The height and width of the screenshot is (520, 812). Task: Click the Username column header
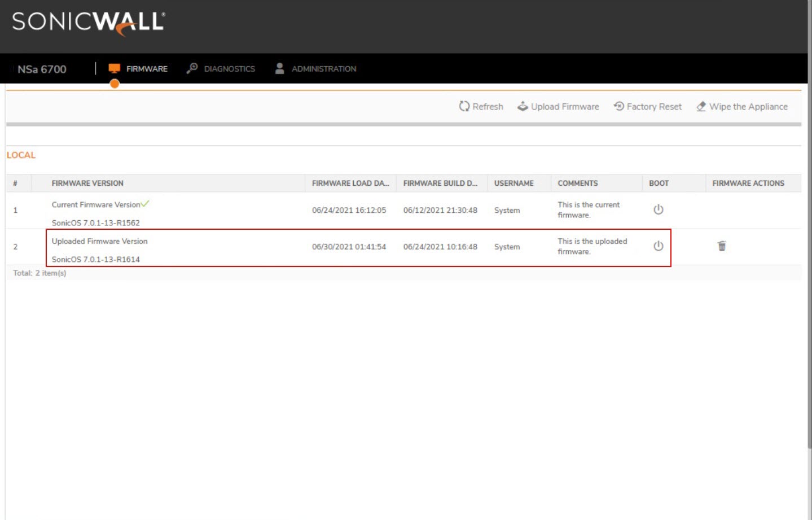(513, 183)
